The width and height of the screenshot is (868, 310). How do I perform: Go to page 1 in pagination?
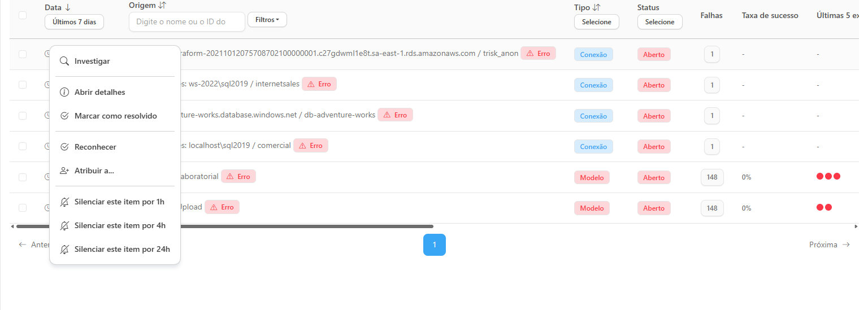[434, 244]
